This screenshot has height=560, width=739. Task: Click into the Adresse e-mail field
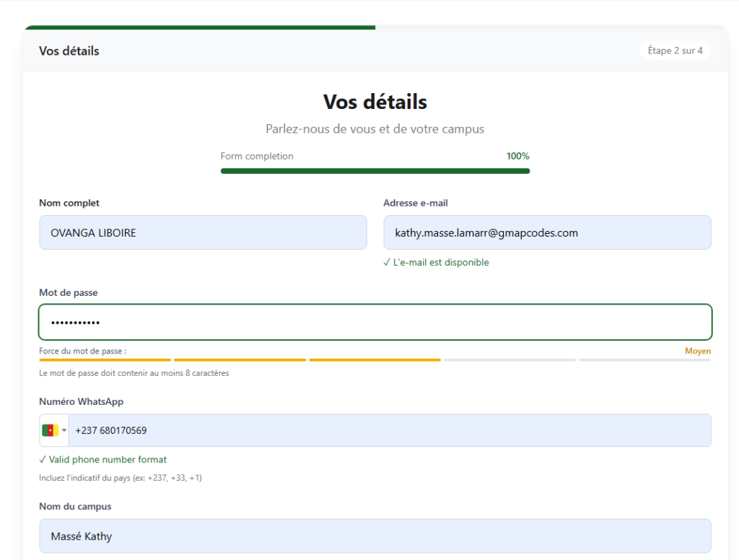click(x=547, y=232)
